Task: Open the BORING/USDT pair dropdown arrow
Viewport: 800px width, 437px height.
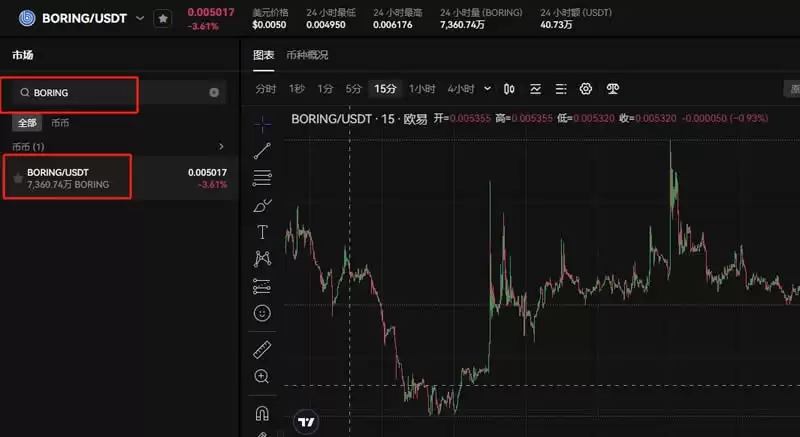Action: tap(140, 18)
